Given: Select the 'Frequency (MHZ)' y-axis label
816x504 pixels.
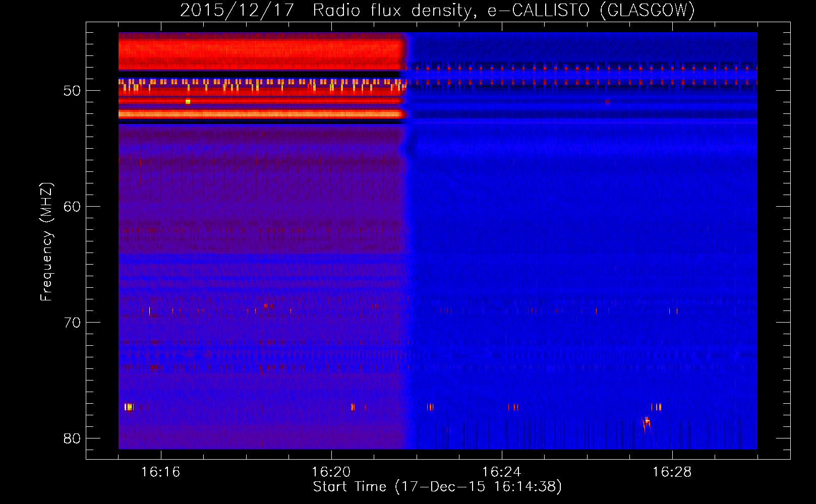Looking at the screenshot, I should [46, 241].
